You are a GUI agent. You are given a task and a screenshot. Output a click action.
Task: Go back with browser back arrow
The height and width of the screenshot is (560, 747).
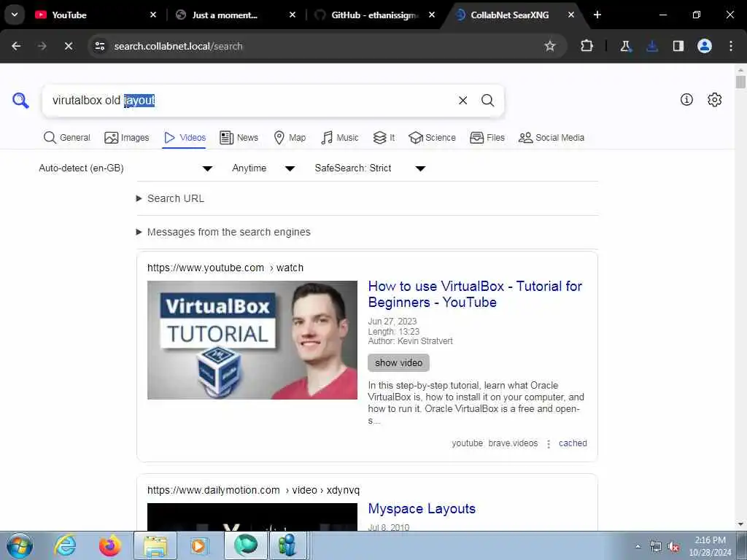(16, 46)
